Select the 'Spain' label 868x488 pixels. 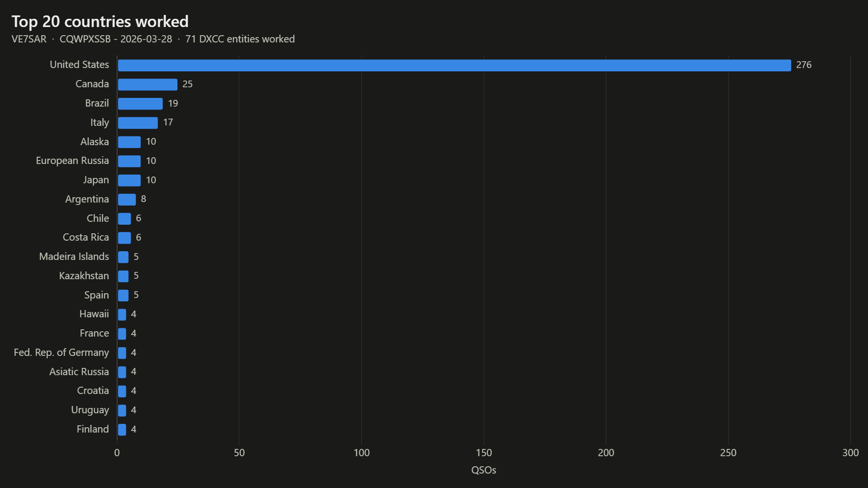(96, 295)
